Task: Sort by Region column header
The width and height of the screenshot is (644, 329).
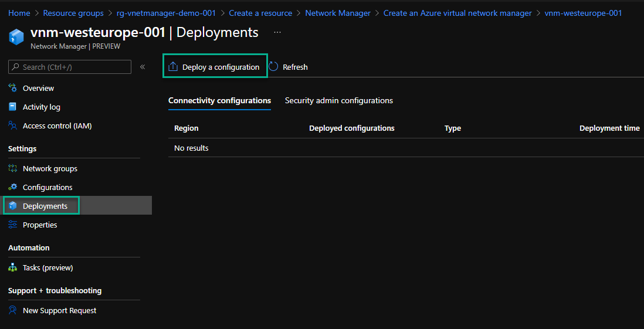Action: 187,128
